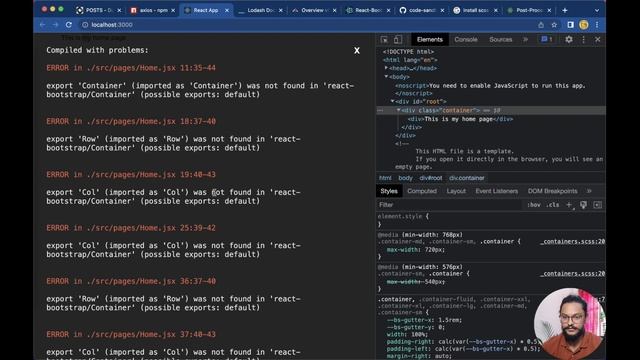Switch to the DevTools Console tab
The height and width of the screenshot is (360, 640).
[466, 40]
